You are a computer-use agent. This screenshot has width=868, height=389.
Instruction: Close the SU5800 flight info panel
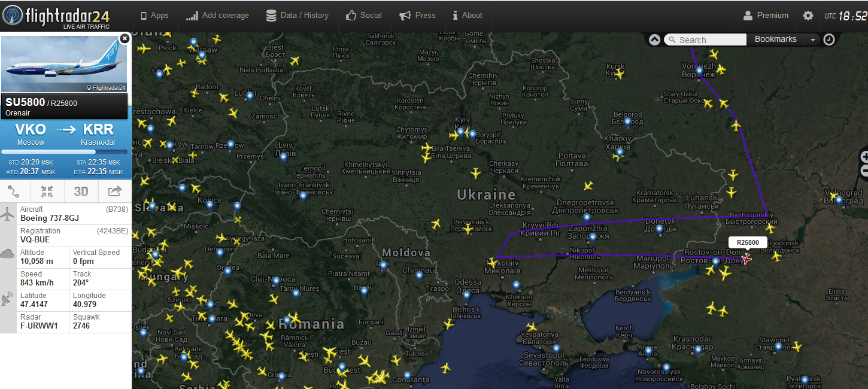coord(125,38)
